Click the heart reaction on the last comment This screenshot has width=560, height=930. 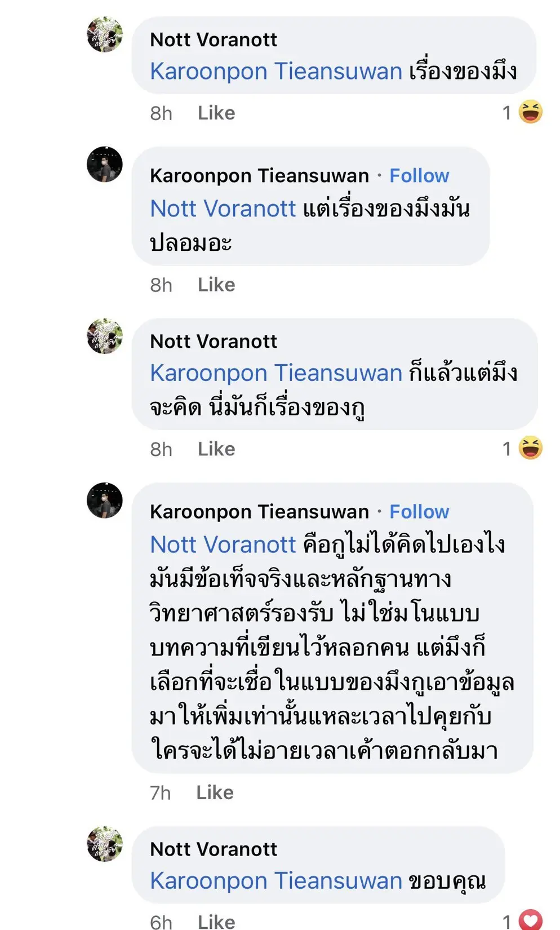(x=530, y=921)
